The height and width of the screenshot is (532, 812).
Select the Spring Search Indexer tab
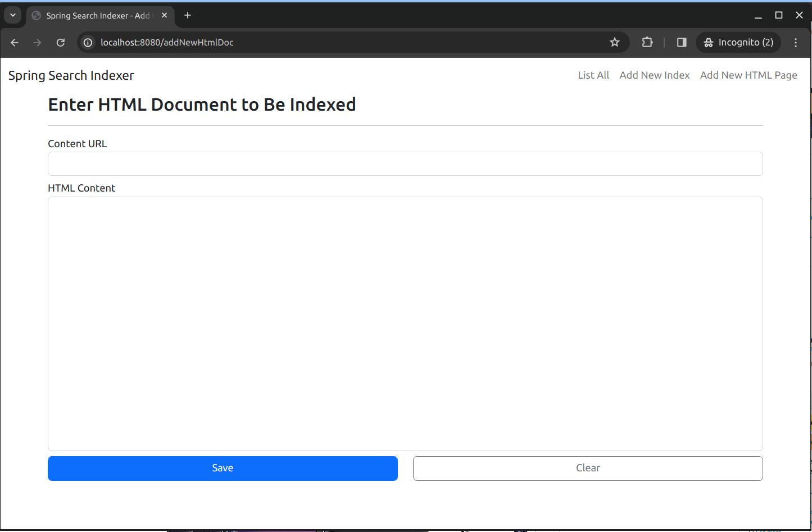tap(96, 16)
